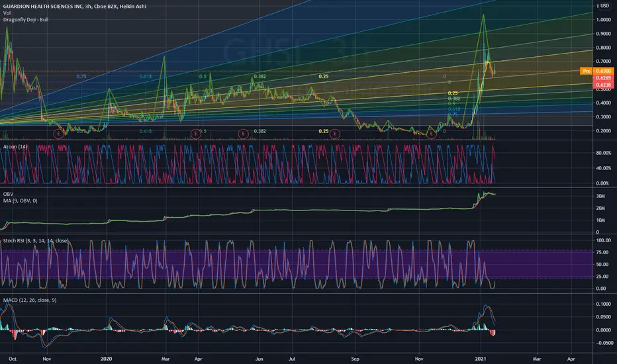The height and width of the screenshot is (364, 617).
Task: Click the 10M value on OBV scale
Action: coord(600,220)
